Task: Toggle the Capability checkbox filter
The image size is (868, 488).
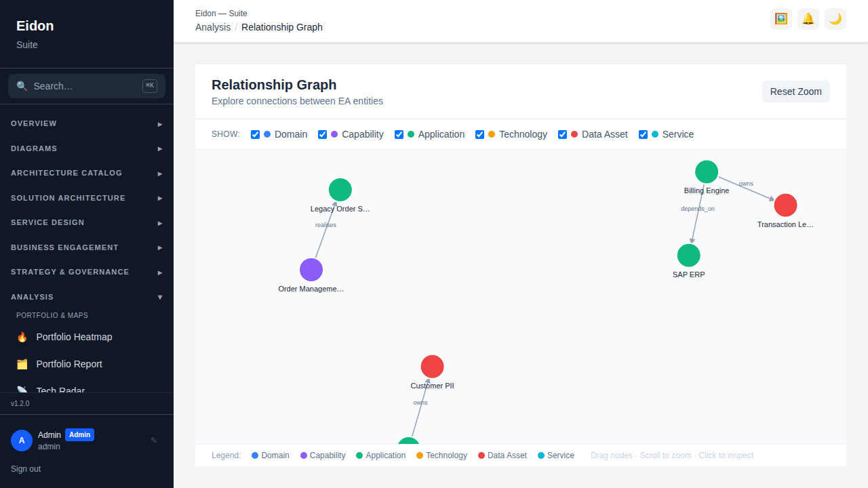Action: pyautogui.click(x=322, y=134)
